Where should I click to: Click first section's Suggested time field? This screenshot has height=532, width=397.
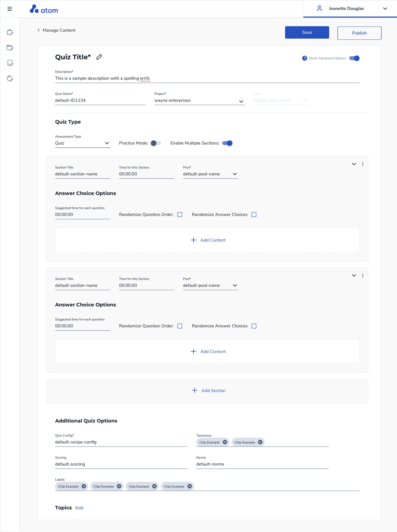(82, 214)
